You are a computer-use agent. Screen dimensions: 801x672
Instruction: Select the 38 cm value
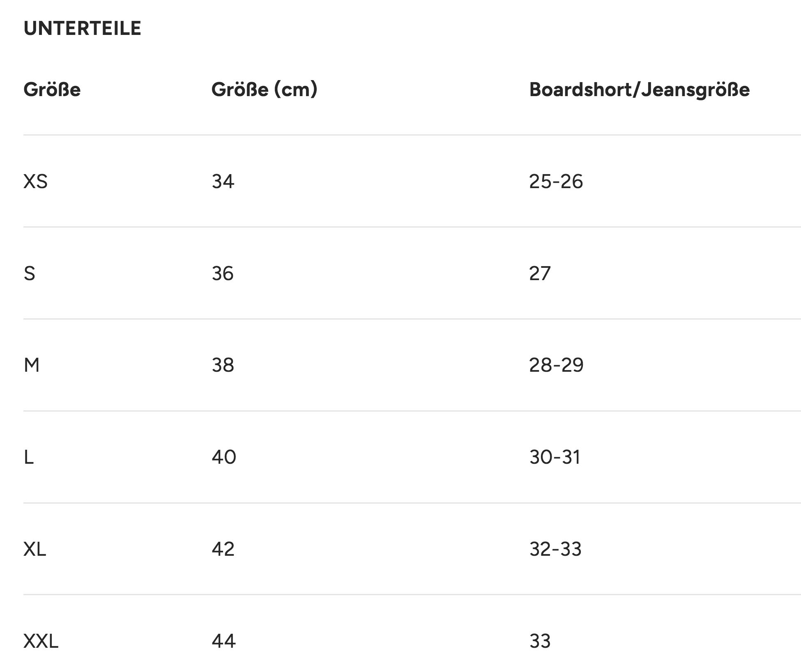click(223, 365)
